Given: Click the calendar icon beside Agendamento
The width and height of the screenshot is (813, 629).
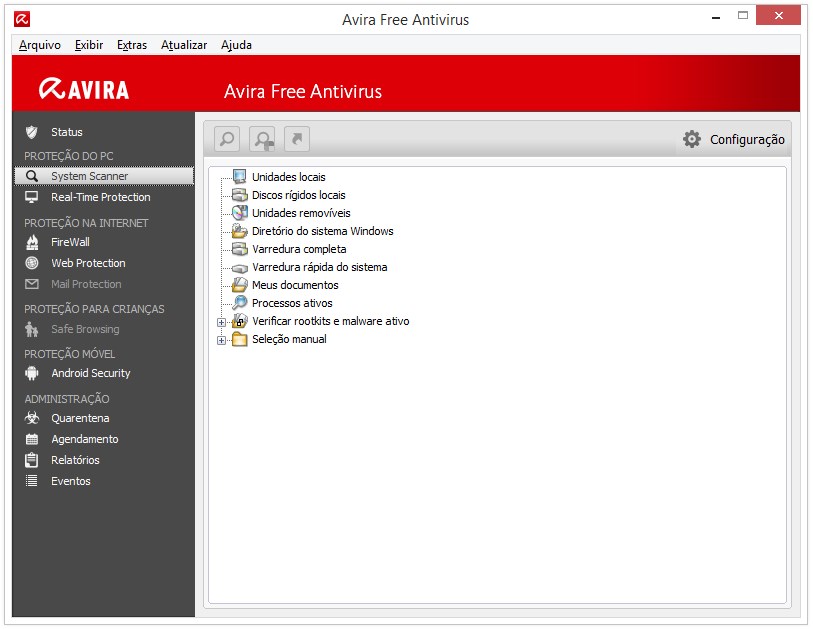Looking at the screenshot, I should tap(32, 439).
